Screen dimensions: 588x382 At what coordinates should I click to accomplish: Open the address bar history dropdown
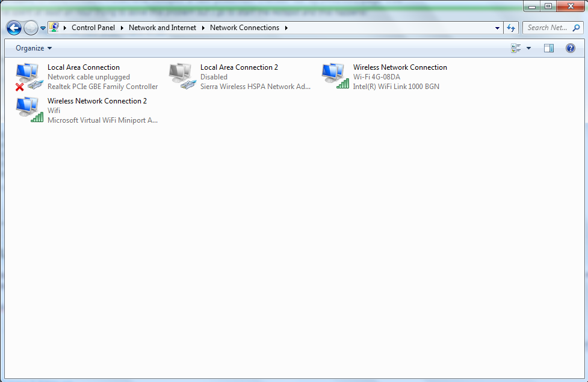coord(497,28)
